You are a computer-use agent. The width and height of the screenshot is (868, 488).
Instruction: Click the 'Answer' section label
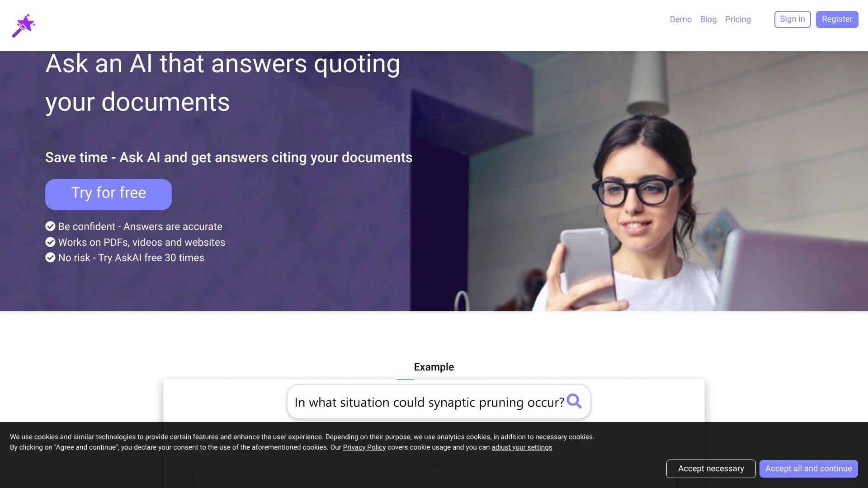pos(434,465)
